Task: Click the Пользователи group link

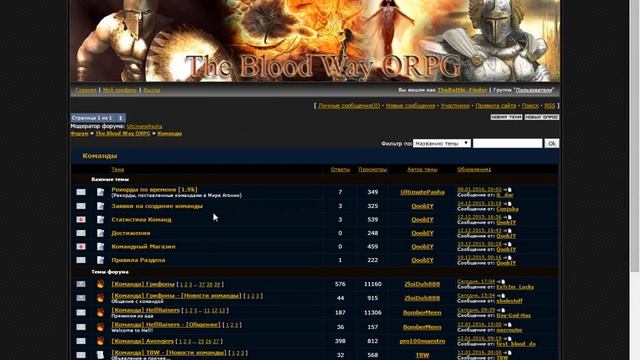Action: (534, 90)
